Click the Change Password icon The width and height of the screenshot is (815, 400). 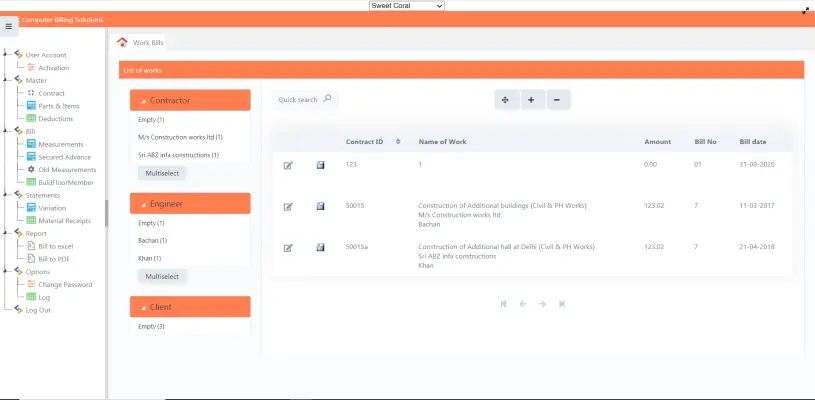[31, 284]
